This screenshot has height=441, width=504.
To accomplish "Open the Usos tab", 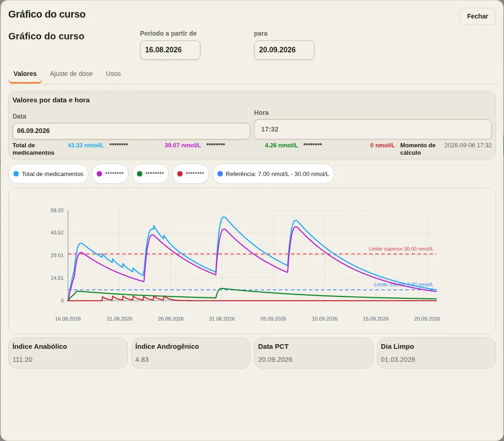I will coord(113,74).
